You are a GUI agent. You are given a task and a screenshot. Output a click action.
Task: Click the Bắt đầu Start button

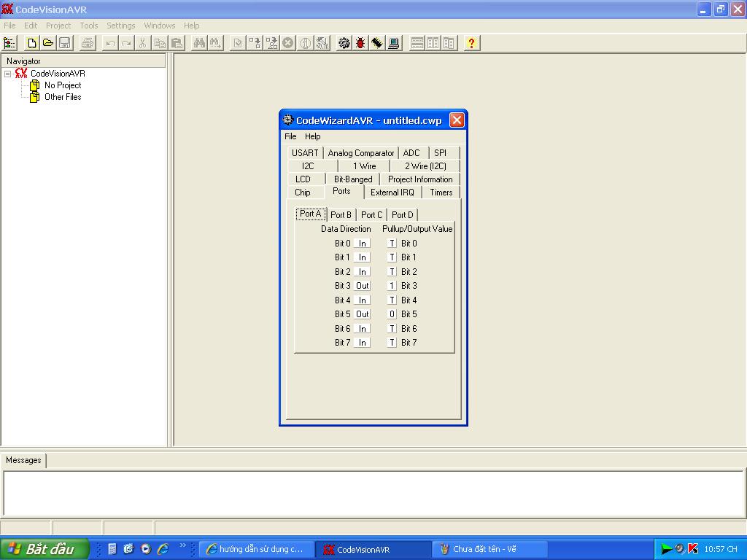44,549
